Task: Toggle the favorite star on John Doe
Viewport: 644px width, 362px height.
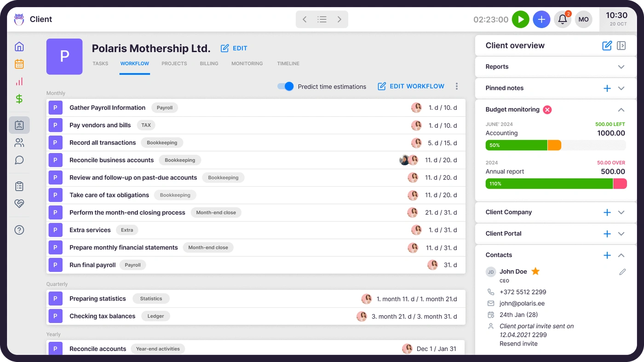Action: 535,271
